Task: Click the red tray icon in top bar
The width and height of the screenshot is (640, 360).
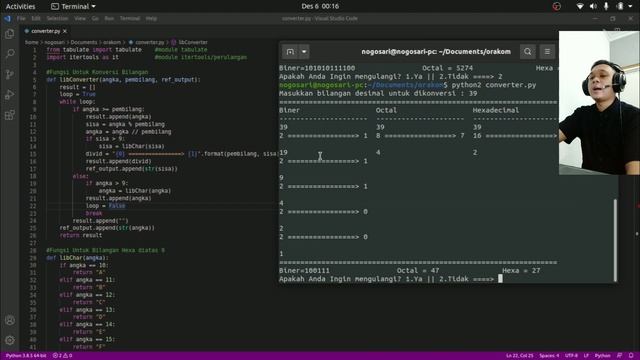Action: 556,6
